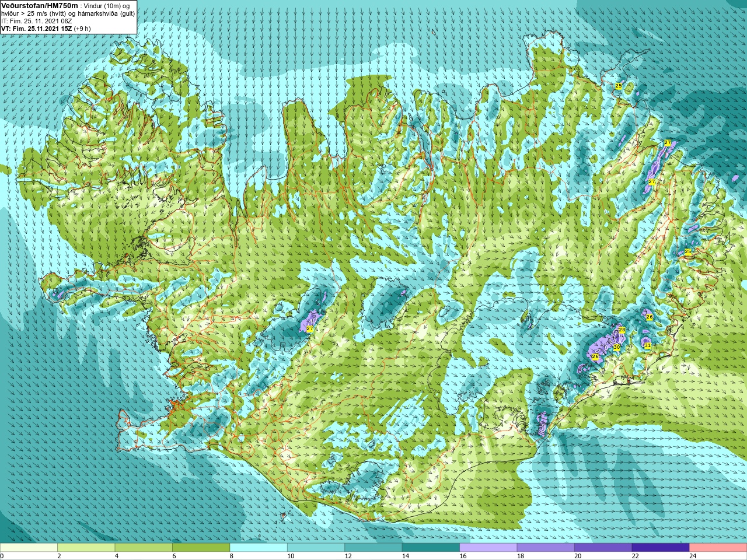
Task: Click the olive green 6–8 m/s legend swatch
Action: 201,548
